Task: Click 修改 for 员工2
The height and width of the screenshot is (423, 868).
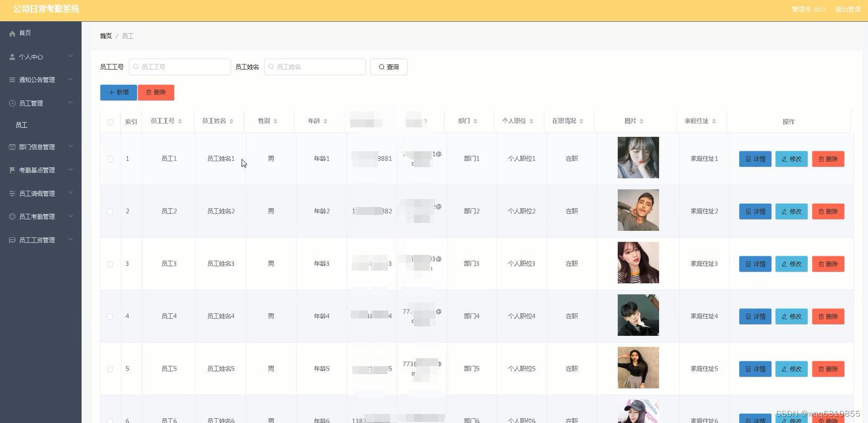Action: (792, 212)
